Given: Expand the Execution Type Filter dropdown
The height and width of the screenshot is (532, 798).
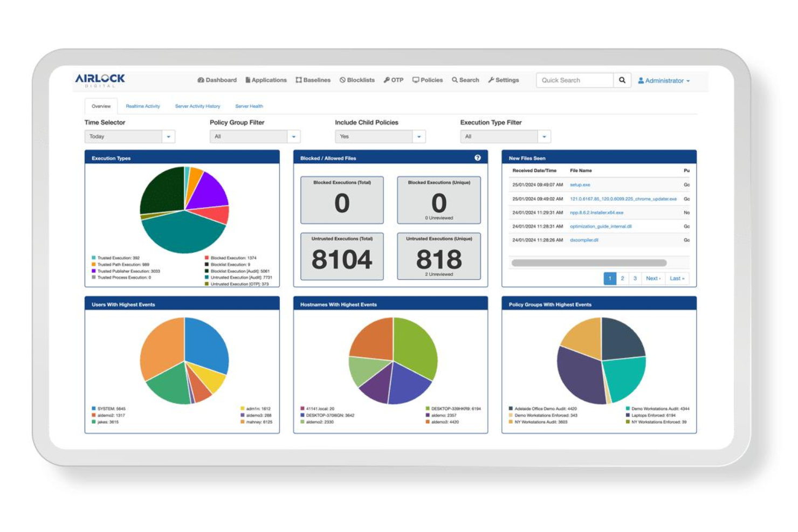Looking at the screenshot, I should point(545,136).
